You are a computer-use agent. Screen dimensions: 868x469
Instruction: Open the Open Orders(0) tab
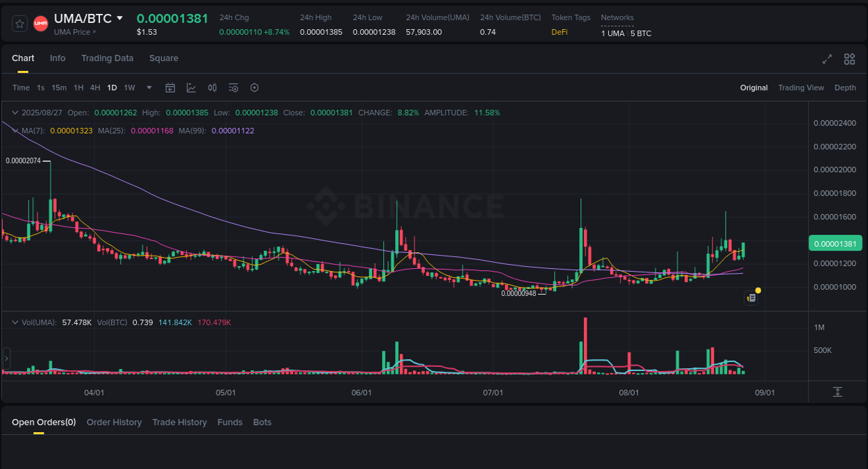[44, 422]
